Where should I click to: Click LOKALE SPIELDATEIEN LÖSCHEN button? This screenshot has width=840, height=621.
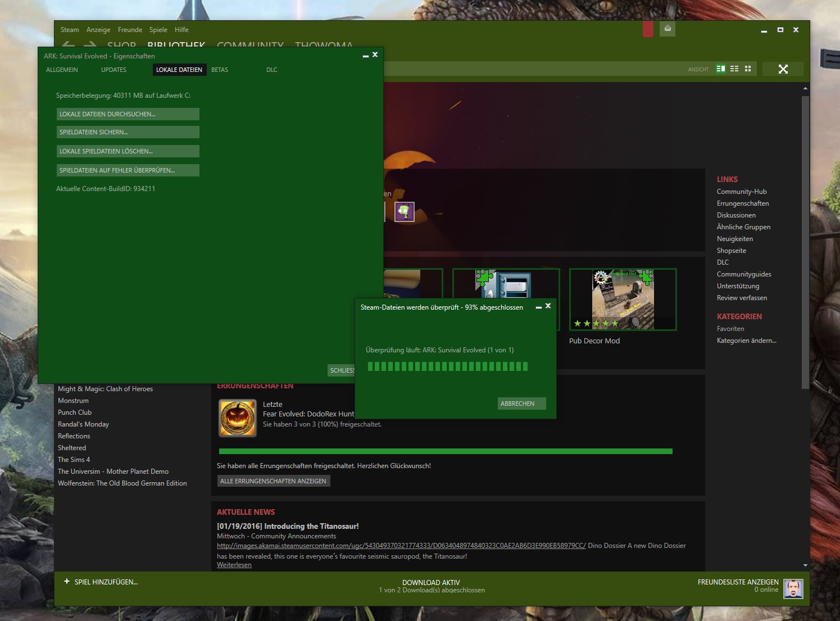point(128,151)
